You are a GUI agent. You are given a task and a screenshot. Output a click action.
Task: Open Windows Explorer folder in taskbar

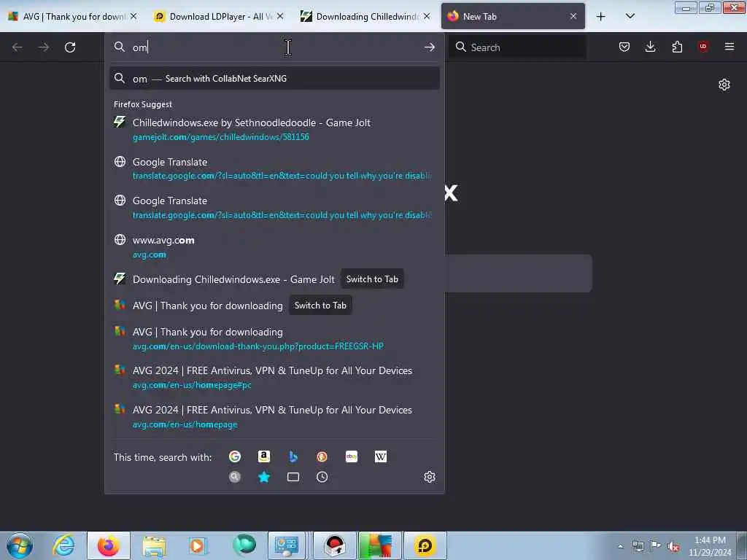[154, 545]
